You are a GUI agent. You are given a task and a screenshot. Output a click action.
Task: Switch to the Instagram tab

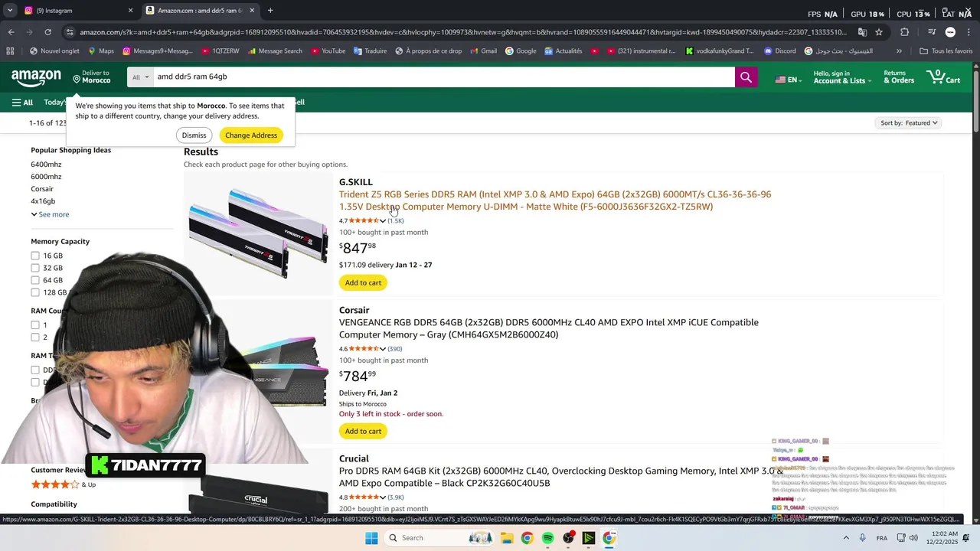pyautogui.click(x=77, y=11)
